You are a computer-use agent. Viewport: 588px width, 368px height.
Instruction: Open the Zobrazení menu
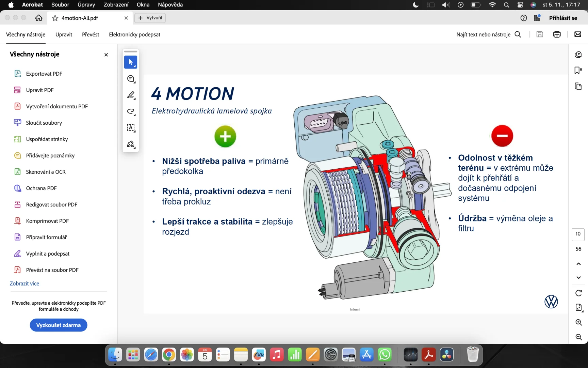116,5
